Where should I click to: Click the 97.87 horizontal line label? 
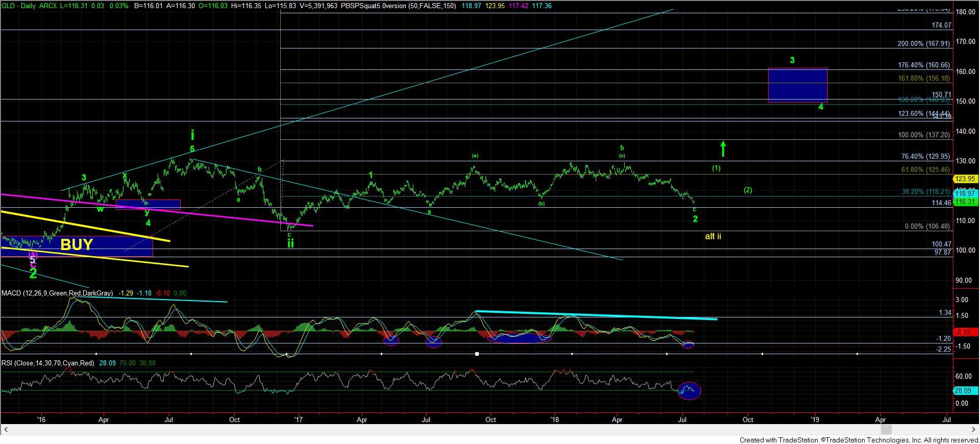[943, 252]
